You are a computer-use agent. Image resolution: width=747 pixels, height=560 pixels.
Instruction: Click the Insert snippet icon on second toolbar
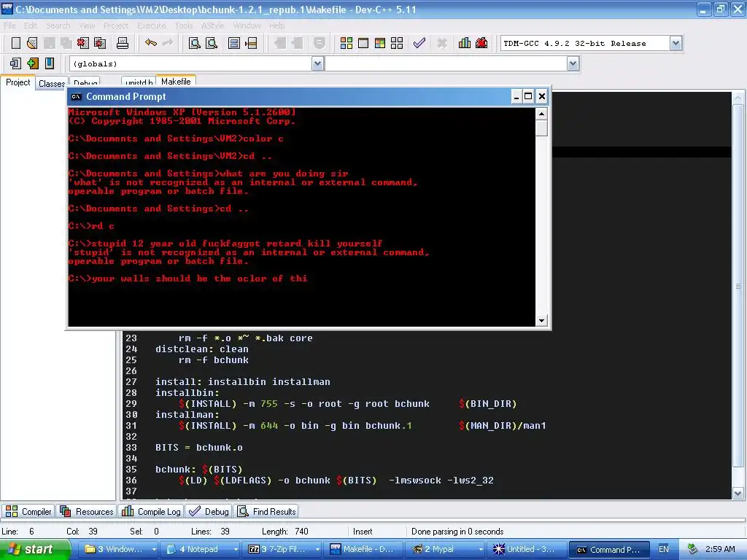pos(15,63)
